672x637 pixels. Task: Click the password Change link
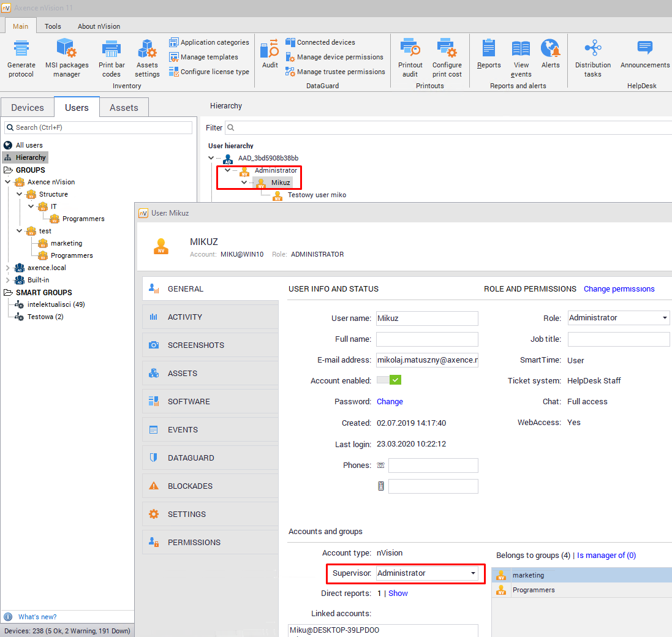point(390,402)
